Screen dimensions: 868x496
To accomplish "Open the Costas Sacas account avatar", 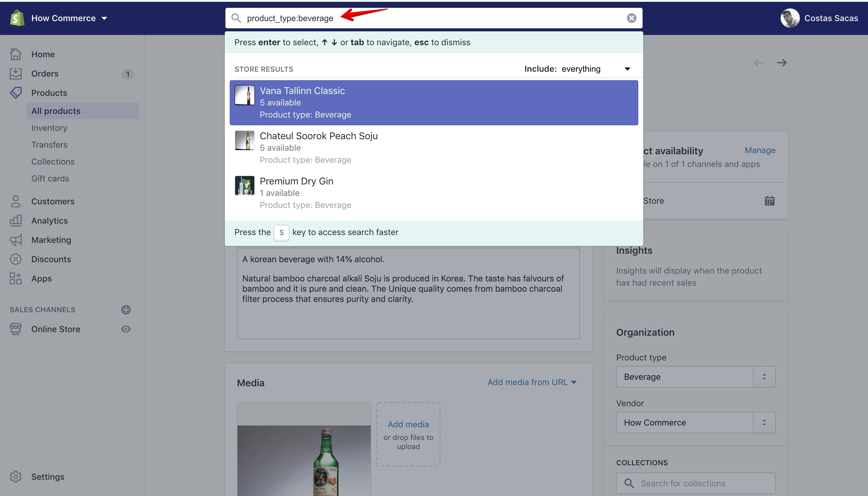I will point(790,18).
